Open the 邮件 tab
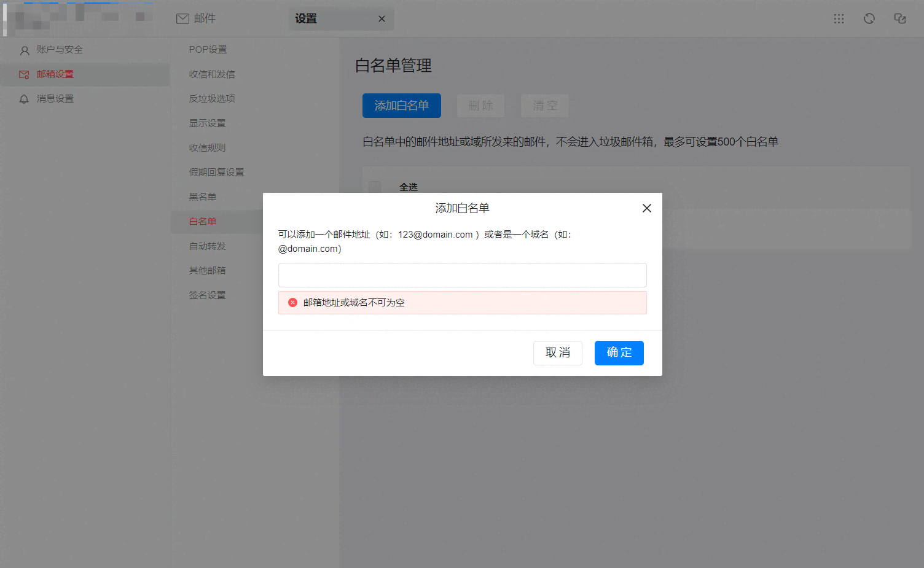Image resolution: width=924 pixels, height=568 pixels. pos(196,18)
